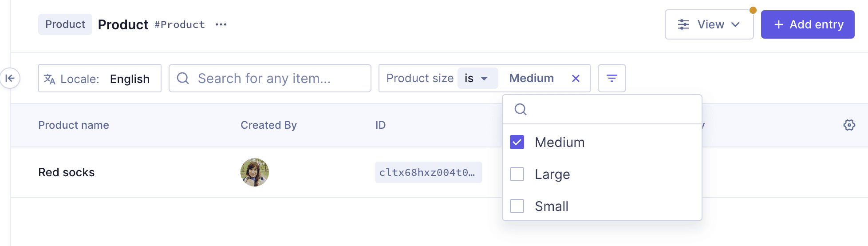Click the search magnifier in the filter dropdown
The width and height of the screenshot is (868, 246).
[x=521, y=109]
